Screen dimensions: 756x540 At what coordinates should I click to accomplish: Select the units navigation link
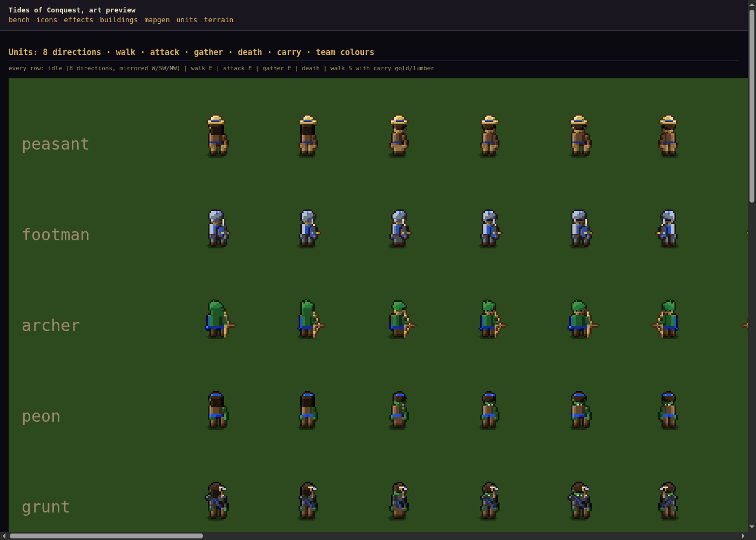tap(187, 19)
